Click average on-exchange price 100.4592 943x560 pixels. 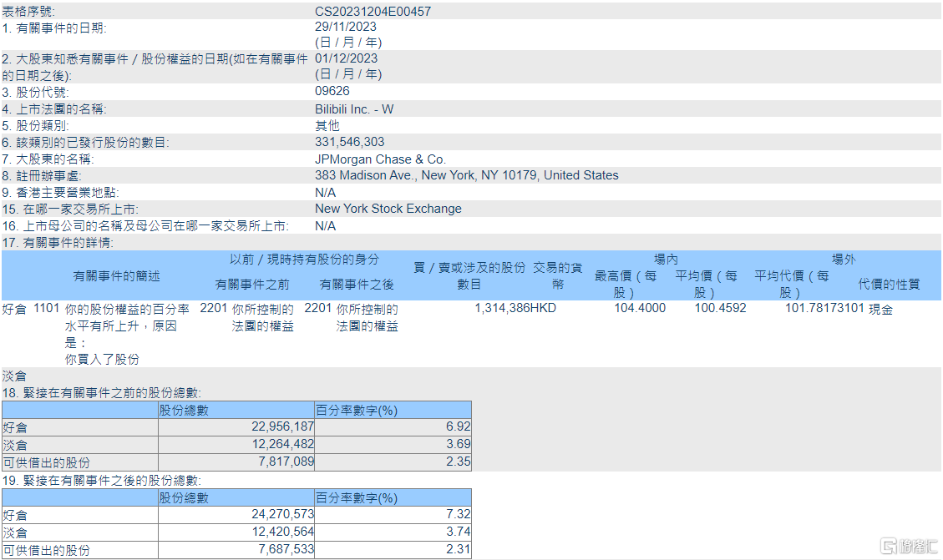[x=721, y=308]
